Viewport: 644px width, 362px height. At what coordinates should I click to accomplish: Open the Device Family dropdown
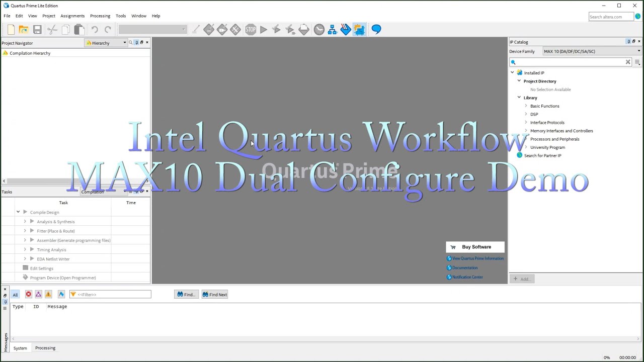click(592, 51)
